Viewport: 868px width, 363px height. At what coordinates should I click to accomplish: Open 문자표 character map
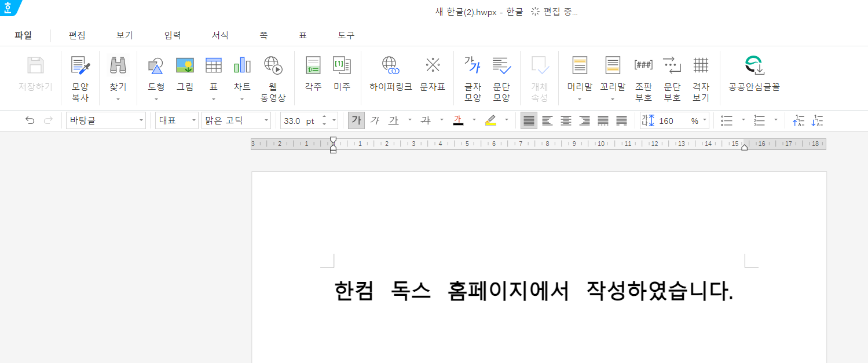pyautogui.click(x=433, y=74)
